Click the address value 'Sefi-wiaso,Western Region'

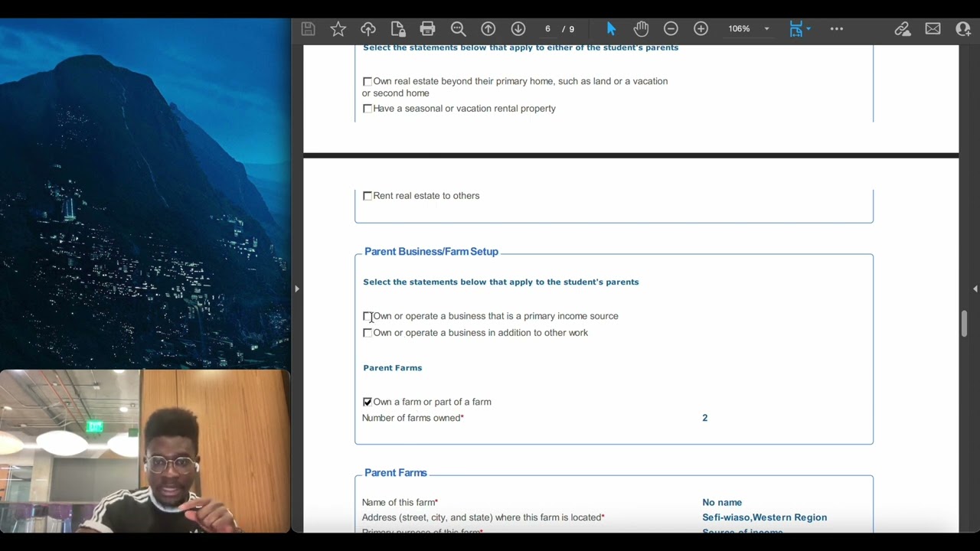point(764,517)
